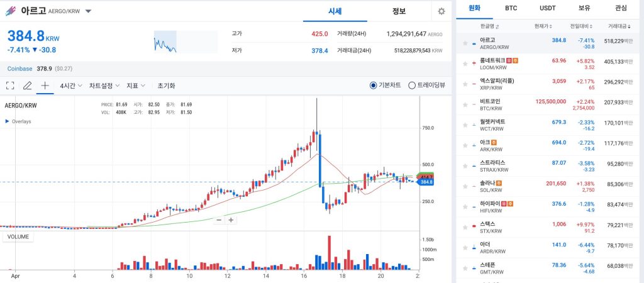Select the pencil drawing tool
This screenshot has width=644, height=283.
point(27,86)
